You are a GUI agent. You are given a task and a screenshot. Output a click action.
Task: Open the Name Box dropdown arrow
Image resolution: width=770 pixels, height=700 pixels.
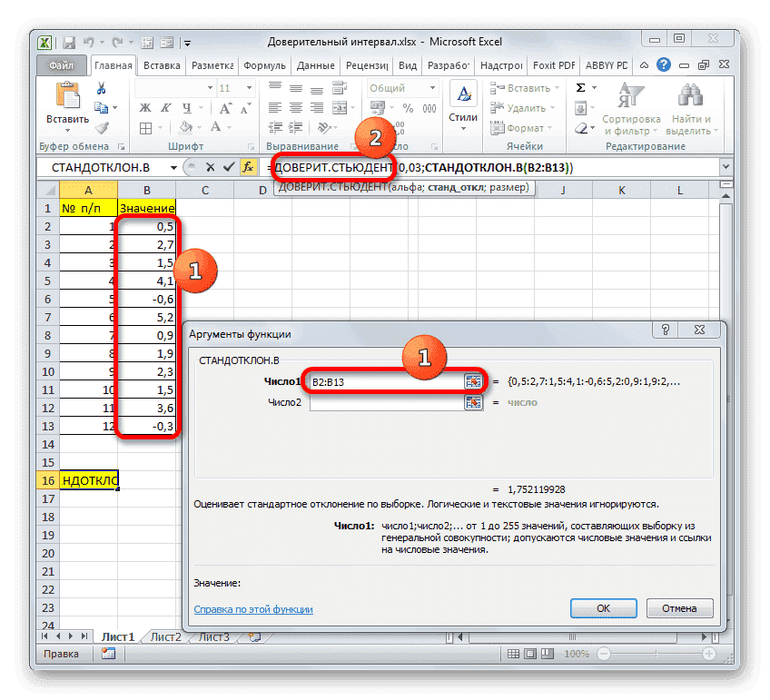[x=173, y=167]
